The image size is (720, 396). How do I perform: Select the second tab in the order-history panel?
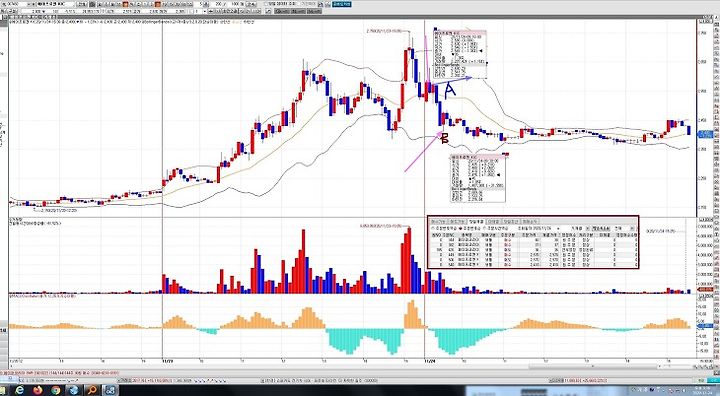456,221
